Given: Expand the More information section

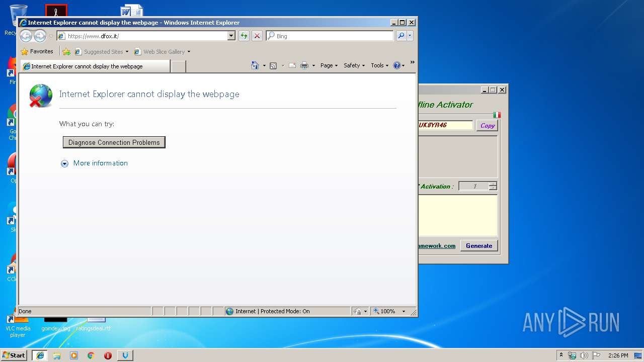Looking at the screenshot, I should point(64,163).
